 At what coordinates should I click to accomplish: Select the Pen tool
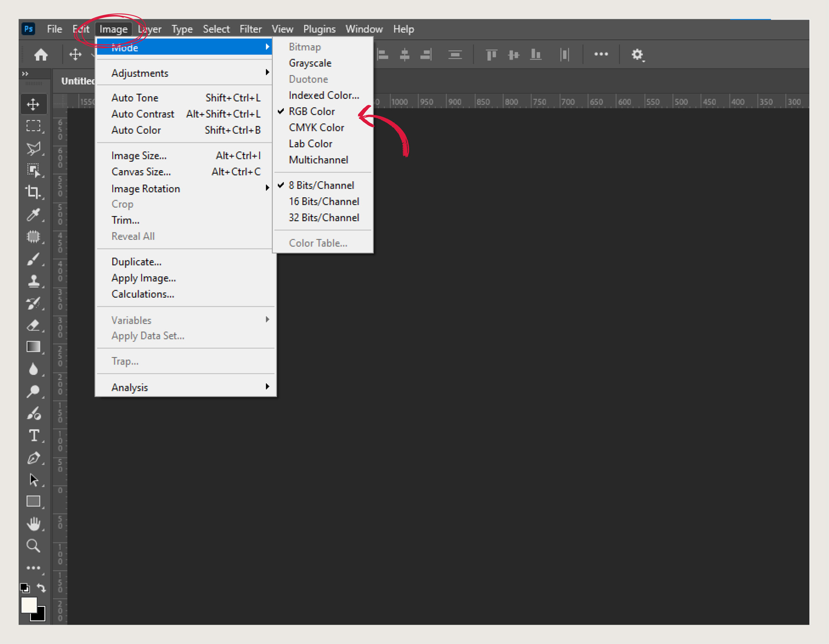click(x=33, y=458)
